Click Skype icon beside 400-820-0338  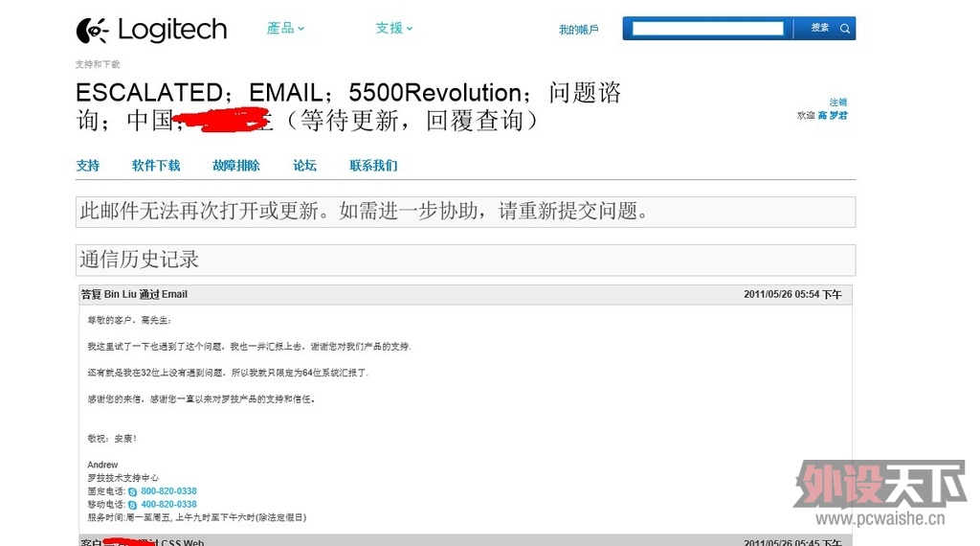(132, 505)
